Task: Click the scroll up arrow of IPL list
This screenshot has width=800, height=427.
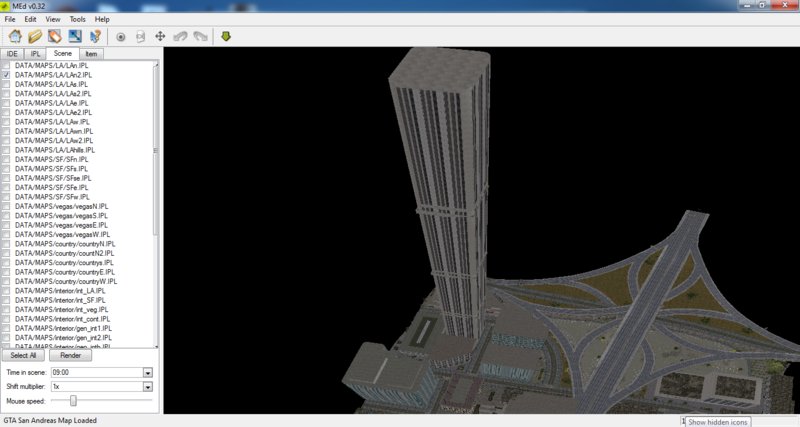Action: pos(156,64)
